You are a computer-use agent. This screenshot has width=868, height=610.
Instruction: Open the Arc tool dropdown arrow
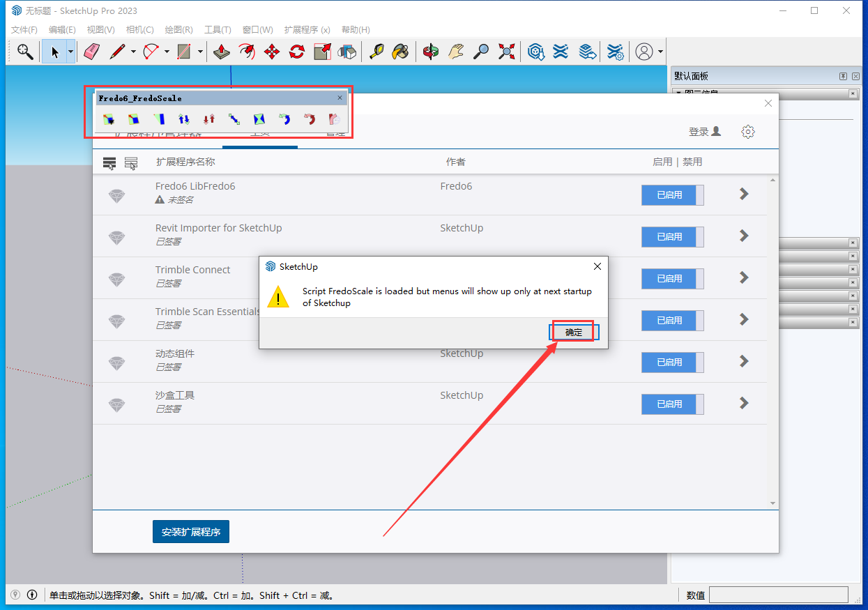[167, 52]
